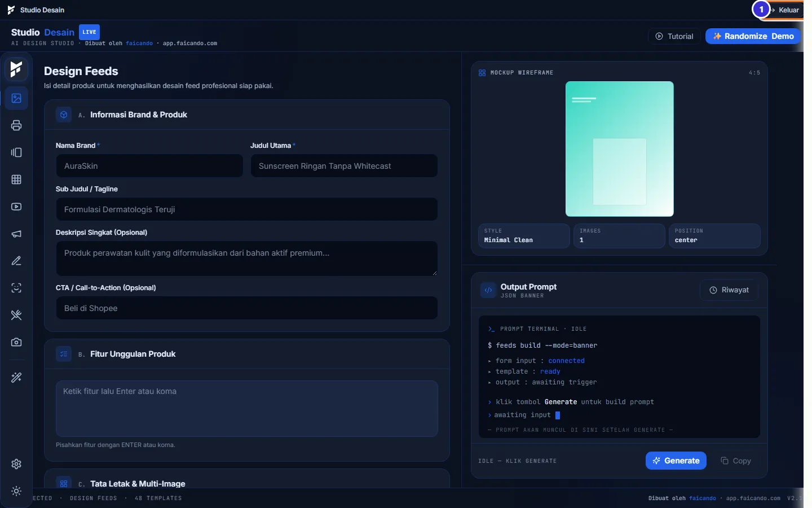The image size is (812, 508).
Task: Click the 'Design Feeds' page heading
Action: coord(81,71)
